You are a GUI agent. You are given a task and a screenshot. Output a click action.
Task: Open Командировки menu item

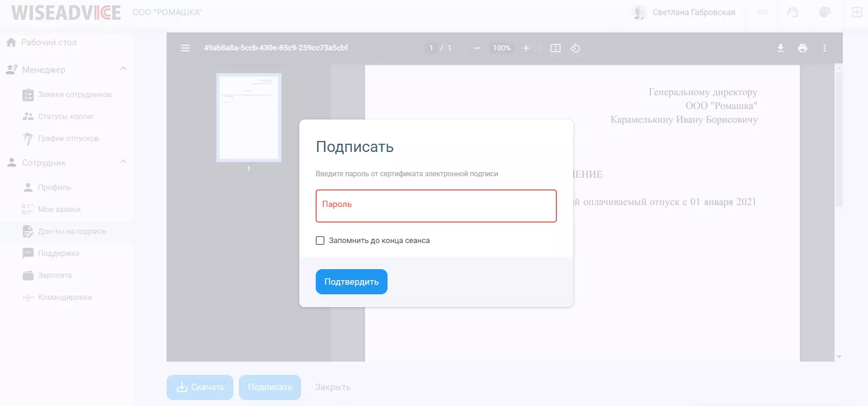(65, 298)
